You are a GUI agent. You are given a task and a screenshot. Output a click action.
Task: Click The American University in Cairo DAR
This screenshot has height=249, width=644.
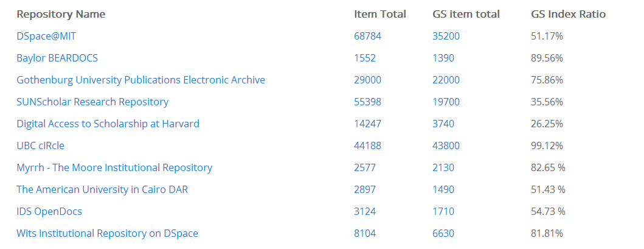(102, 189)
